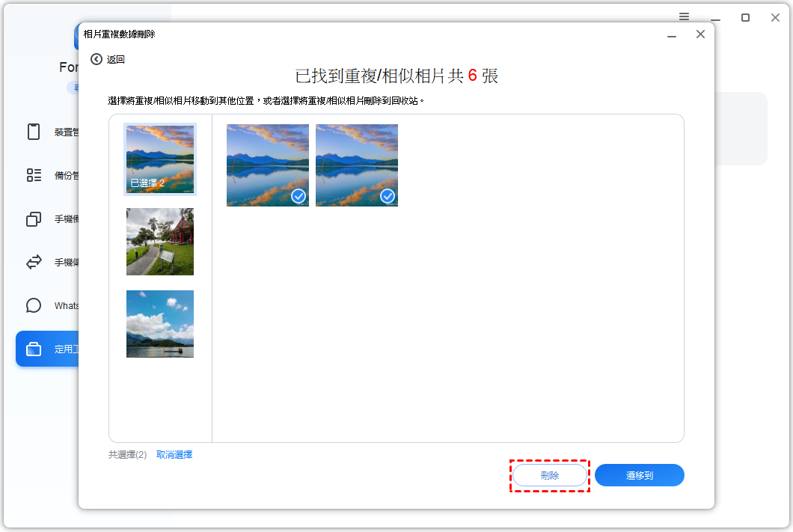Open the hamburger menu at top right
Viewport: 793px width, 532px height.
click(x=684, y=16)
